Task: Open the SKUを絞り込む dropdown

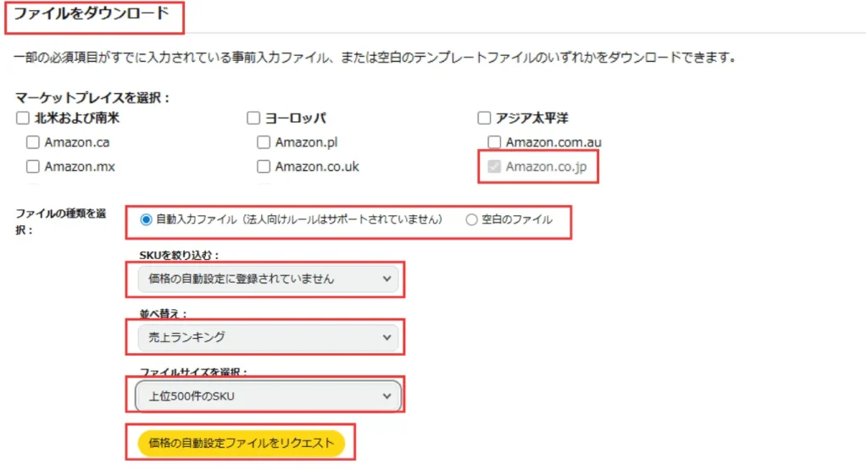Action: [267, 279]
